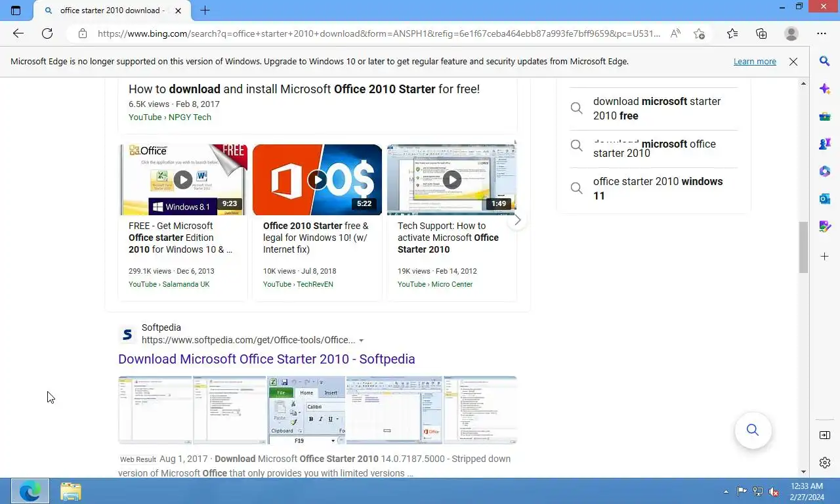Open the profile avatar icon

point(791,33)
